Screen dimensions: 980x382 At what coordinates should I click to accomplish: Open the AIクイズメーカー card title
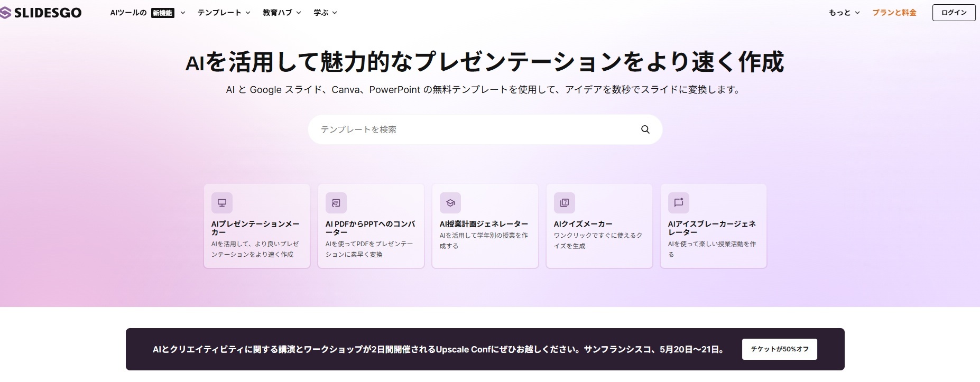pyautogui.click(x=583, y=224)
